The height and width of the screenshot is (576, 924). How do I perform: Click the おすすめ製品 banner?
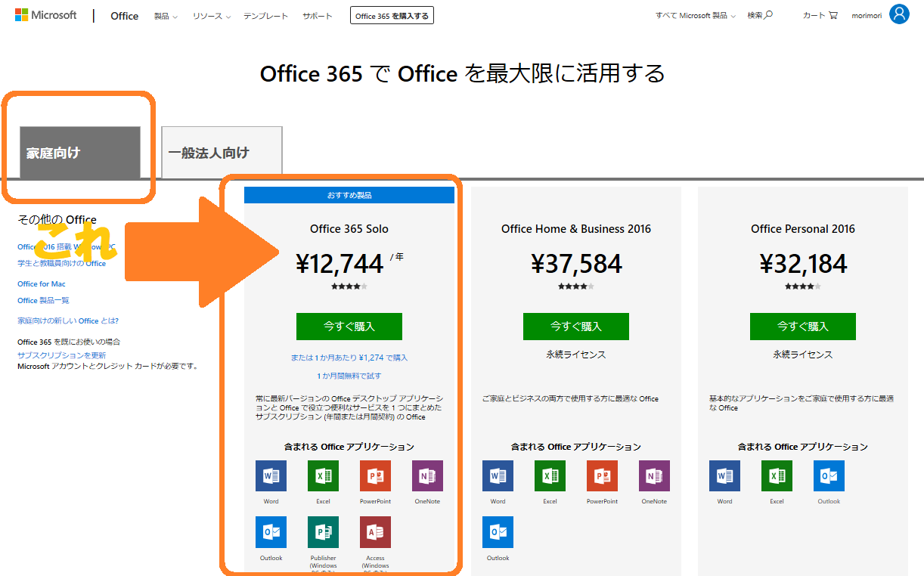[x=349, y=195]
